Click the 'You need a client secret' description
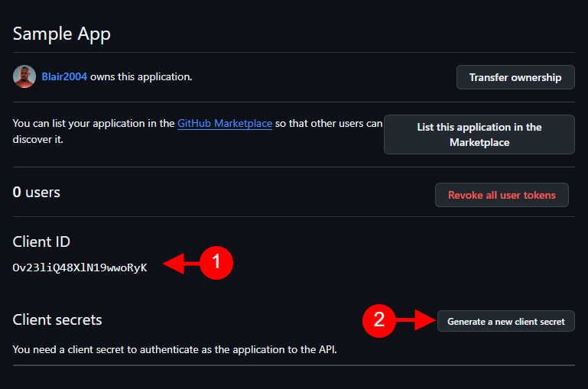This screenshot has height=389, width=588. (175, 349)
